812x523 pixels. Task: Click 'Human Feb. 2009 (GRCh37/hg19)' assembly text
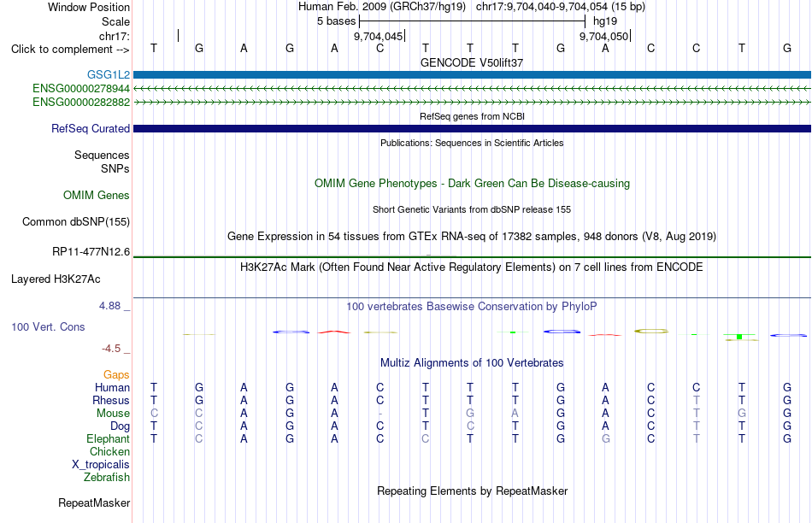382,7
